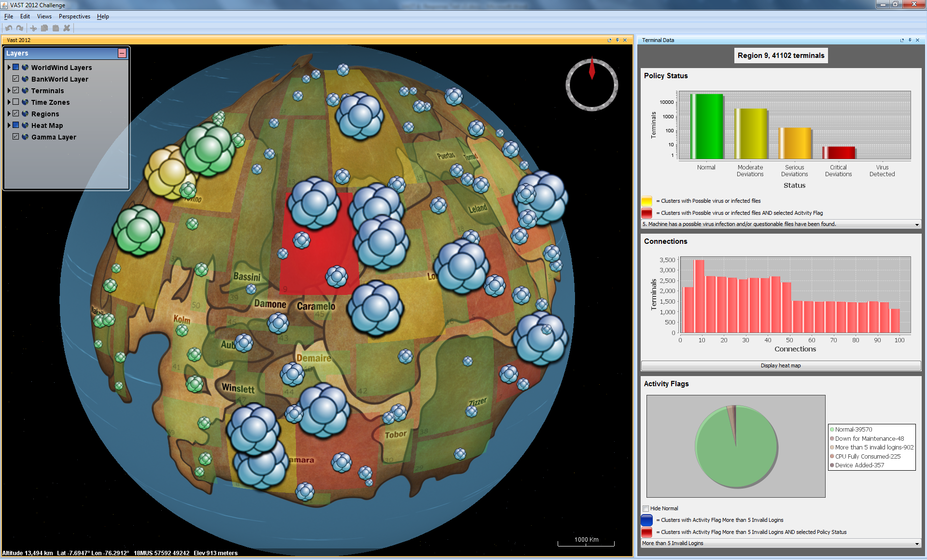Click the red Critical Deviations bar
Screen dimensions: 927x560
pyautogui.click(x=839, y=153)
